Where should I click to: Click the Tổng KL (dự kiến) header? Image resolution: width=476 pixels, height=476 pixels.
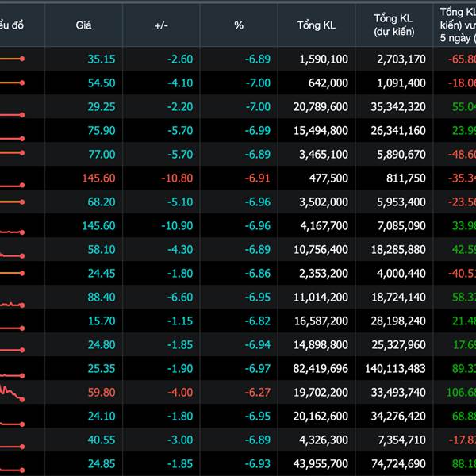pos(394,25)
